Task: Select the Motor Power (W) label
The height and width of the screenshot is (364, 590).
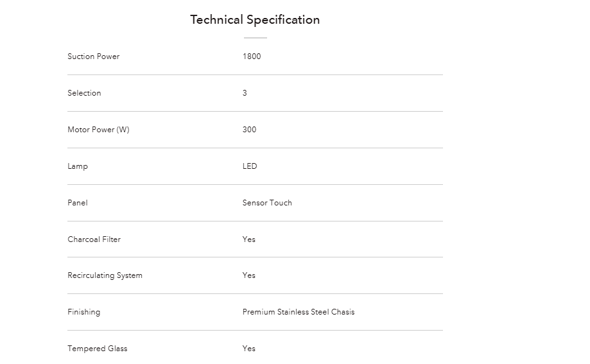Action: [98, 130]
